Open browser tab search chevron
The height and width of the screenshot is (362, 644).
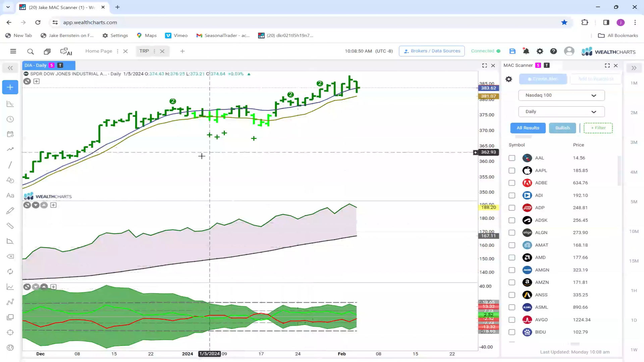[x=8, y=7]
